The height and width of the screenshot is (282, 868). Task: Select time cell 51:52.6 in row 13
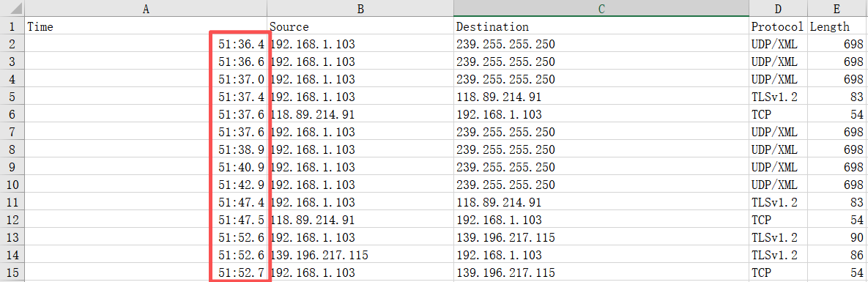146,237
